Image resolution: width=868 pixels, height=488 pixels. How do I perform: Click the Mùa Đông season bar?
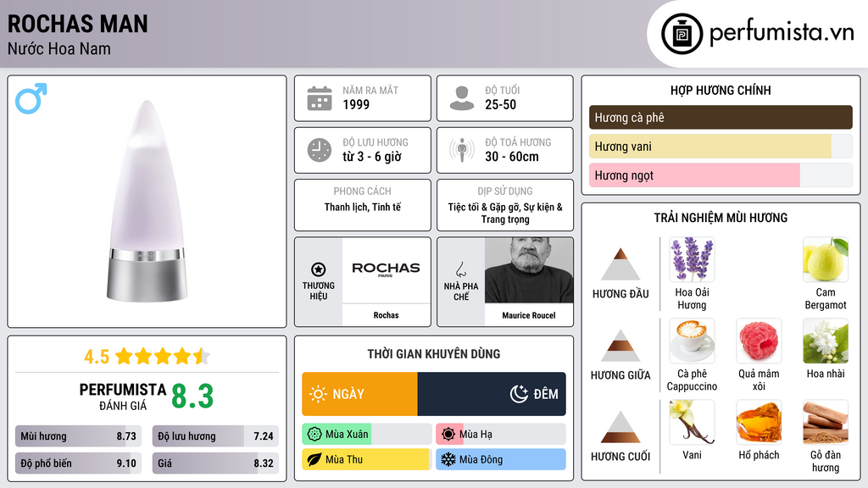pyautogui.click(x=501, y=459)
